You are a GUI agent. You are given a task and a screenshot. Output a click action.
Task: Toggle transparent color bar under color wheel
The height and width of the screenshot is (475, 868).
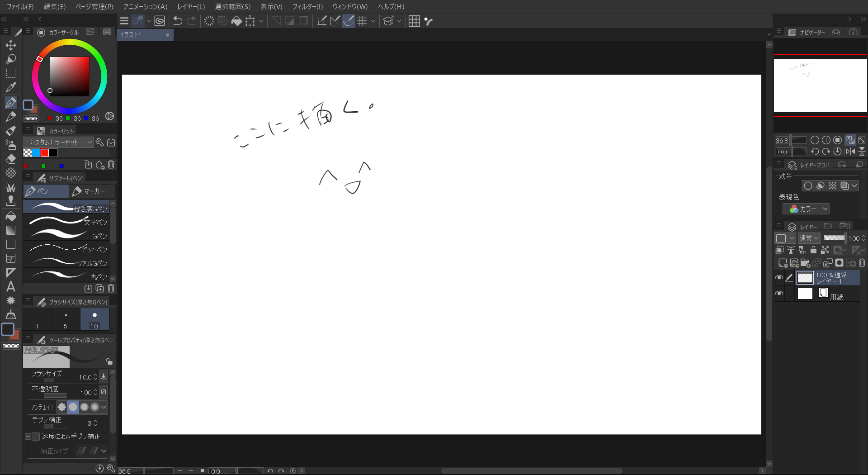31,119
